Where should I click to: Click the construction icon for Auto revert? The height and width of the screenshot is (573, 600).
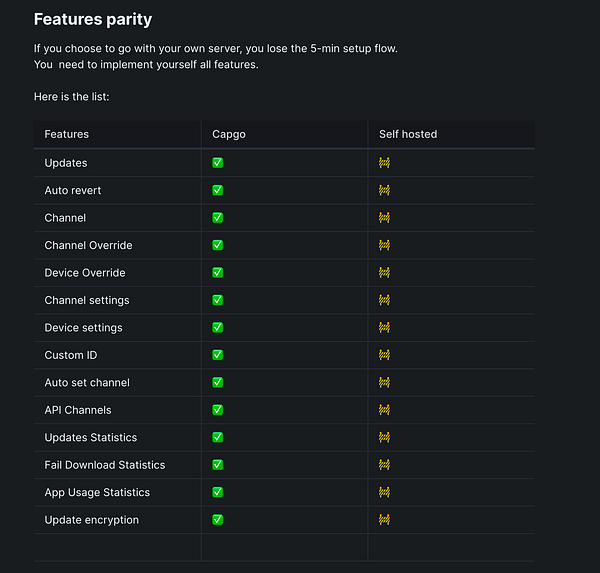384,190
